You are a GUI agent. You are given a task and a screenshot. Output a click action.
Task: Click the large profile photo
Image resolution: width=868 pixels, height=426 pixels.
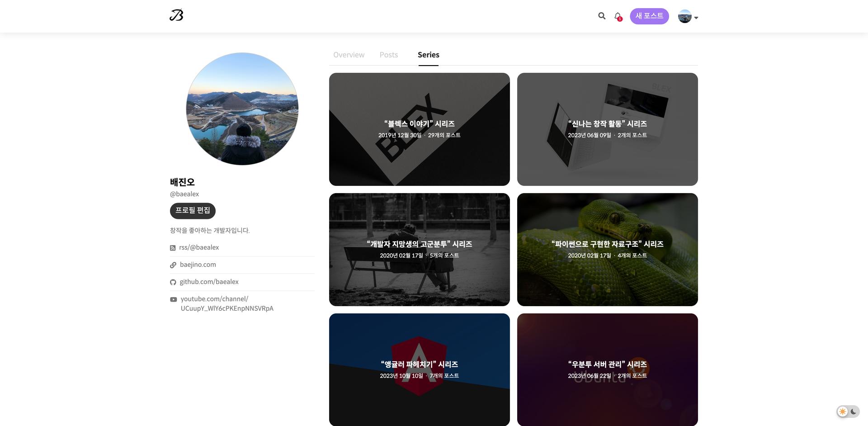coord(242,109)
